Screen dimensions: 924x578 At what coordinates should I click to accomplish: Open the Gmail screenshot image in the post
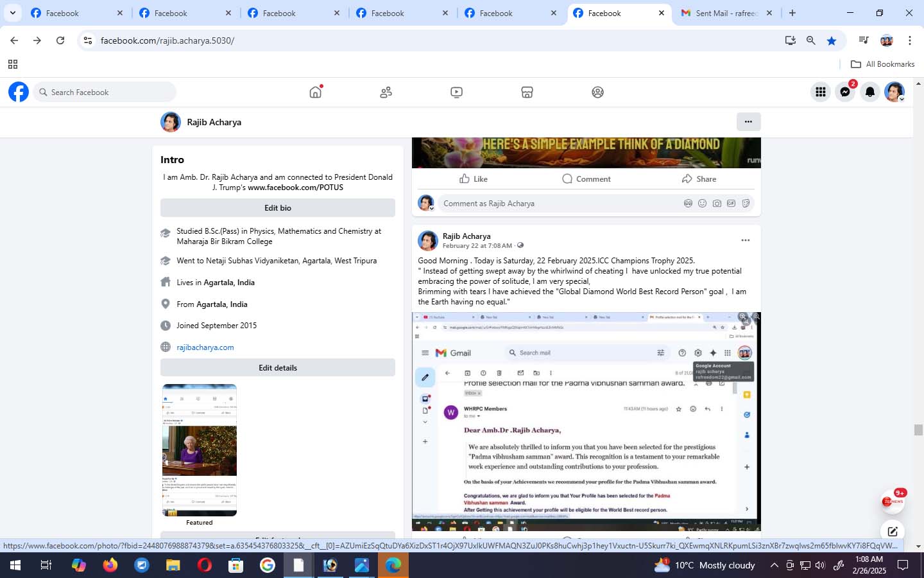click(586, 421)
